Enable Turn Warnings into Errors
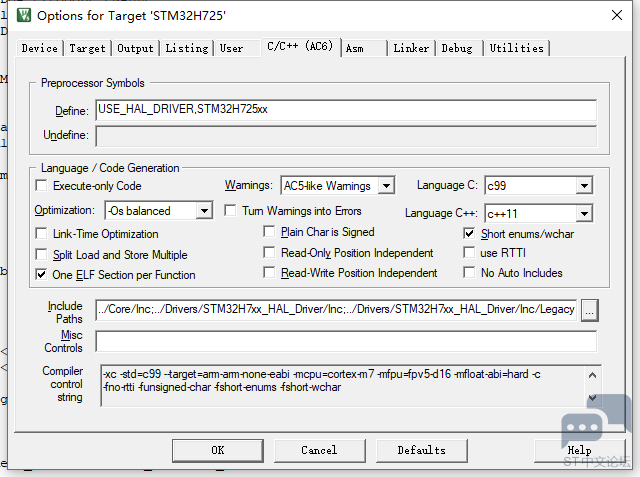Image resolution: width=640 pixels, height=477 pixels. [x=230, y=211]
